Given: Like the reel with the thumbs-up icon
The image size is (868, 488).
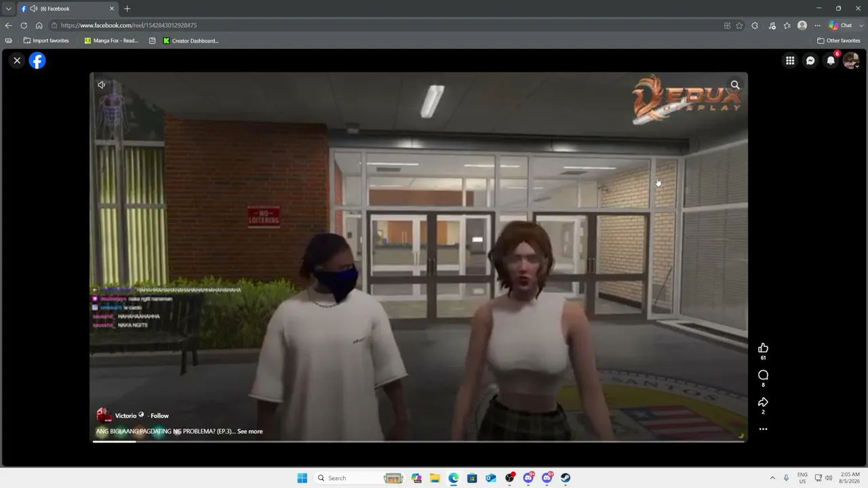Looking at the screenshot, I should click(x=763, y=348).
